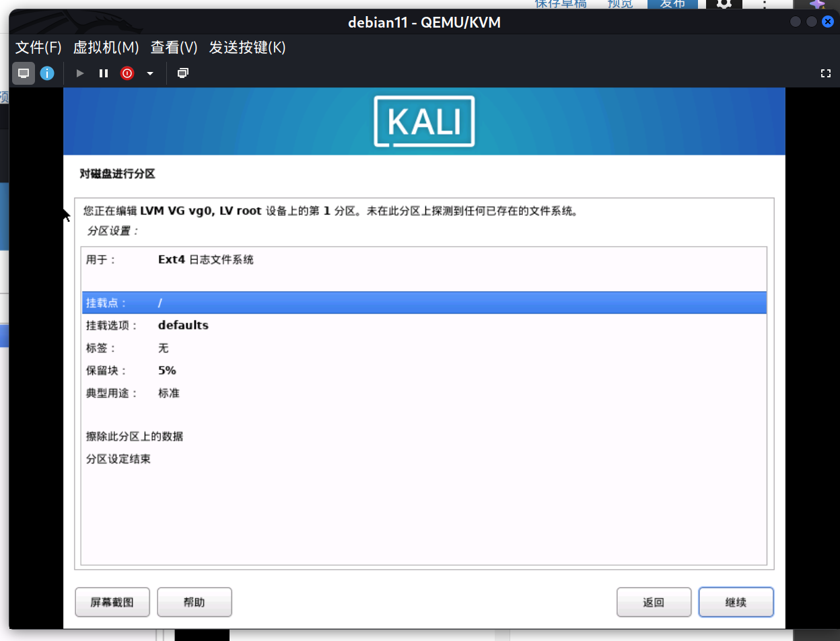
Task: Pause the virtual machine
Action: coord(104,73)
